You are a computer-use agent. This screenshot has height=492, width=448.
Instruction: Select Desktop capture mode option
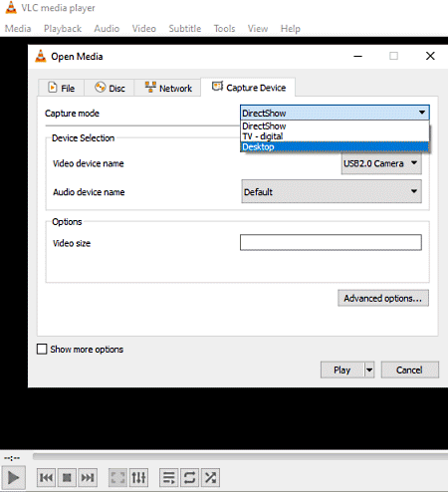tap(335, 146)
